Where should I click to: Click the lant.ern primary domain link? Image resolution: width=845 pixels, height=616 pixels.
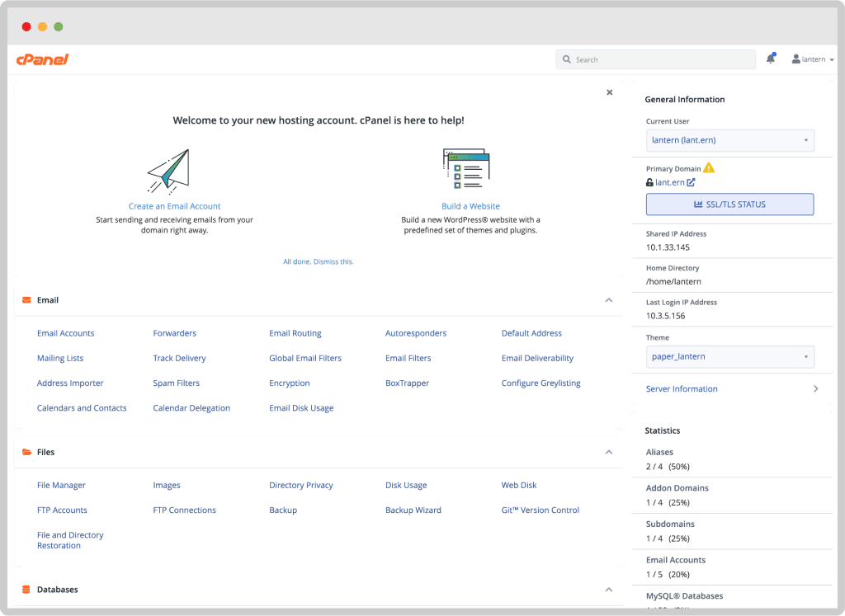[x=670, y=182]
